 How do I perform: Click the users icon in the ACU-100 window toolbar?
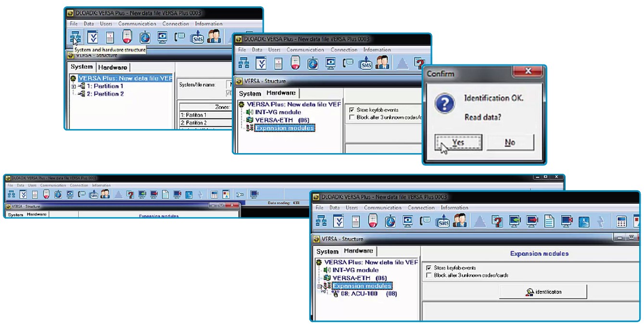[x=459, y=221]
